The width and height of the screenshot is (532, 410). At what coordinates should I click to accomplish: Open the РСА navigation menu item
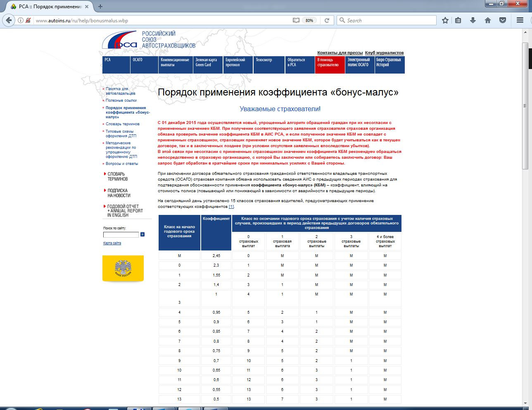(116, 65)
